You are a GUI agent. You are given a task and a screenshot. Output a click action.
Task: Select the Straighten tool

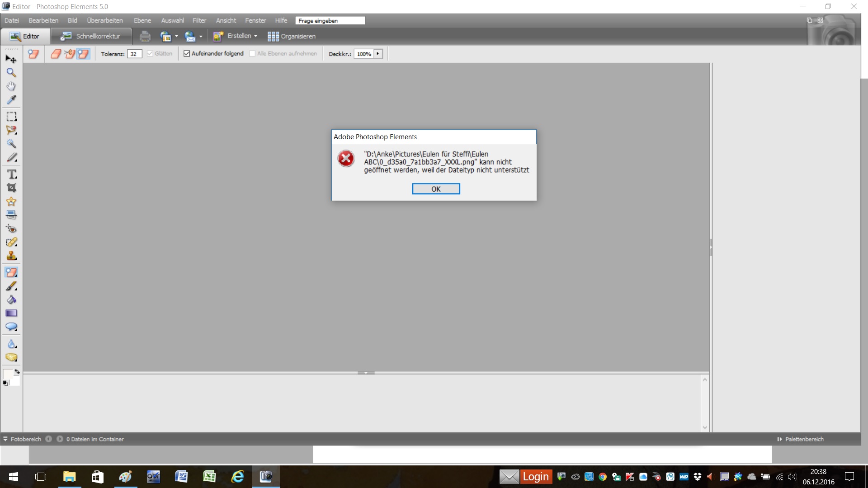11,215
